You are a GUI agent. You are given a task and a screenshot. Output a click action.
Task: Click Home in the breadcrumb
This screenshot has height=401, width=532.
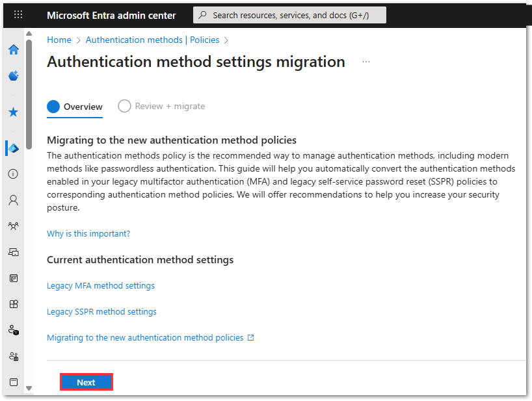pyautogui.click(x=59, y=40)
